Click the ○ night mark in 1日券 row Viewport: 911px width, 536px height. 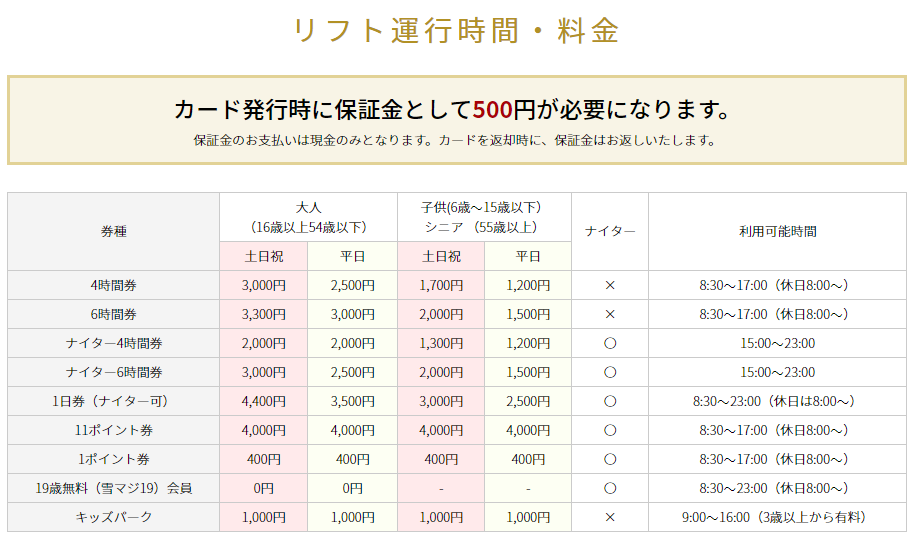click(x=610, y=402)
